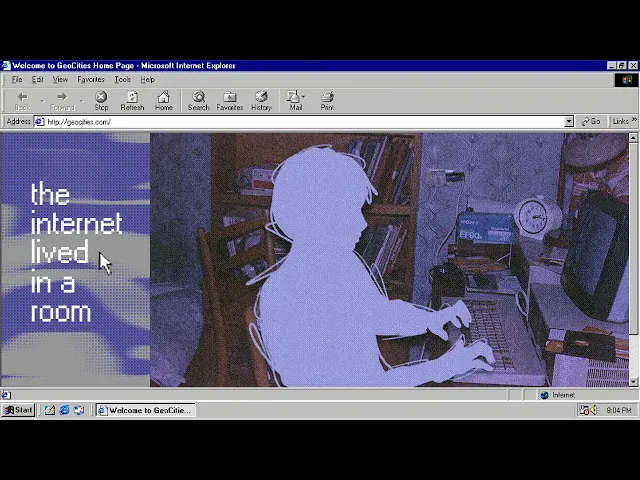
Task: Click the page icon in address bar
Action: tap(40, 122)
